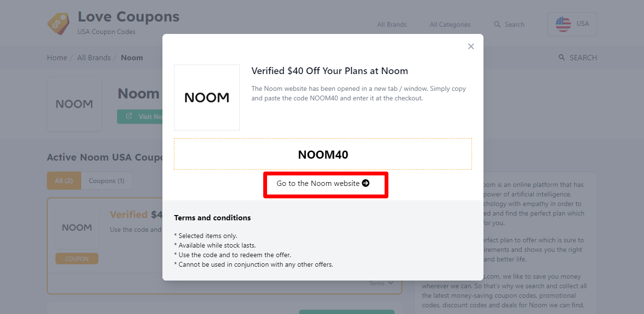Click the SEARCH magnifier icon on the breadcrumb bar

point(562,58)
